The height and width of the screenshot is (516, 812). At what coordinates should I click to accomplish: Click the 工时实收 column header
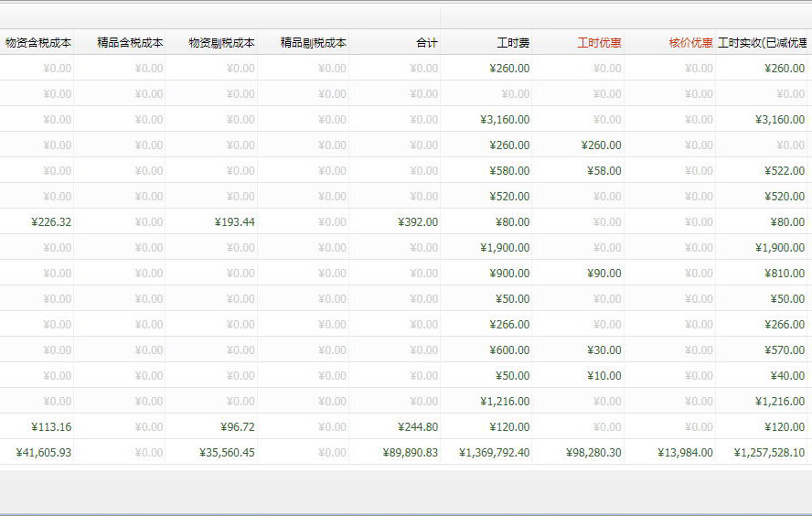[x=763, y=43]
